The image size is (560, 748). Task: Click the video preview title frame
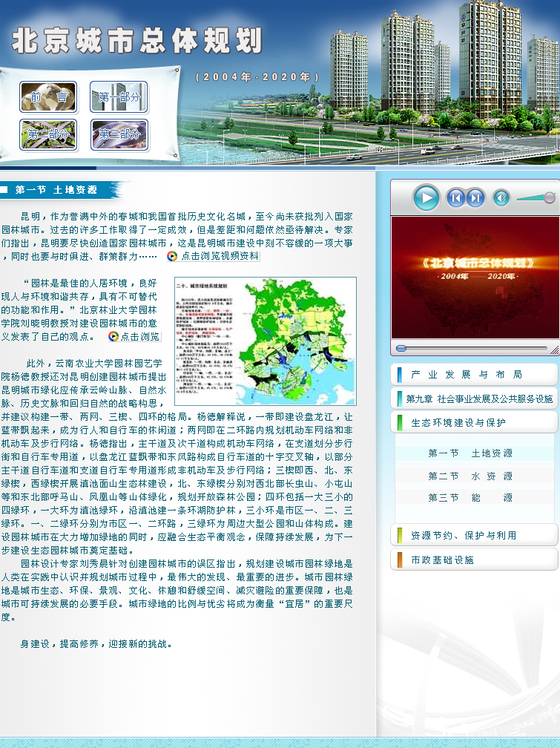point(475,277)
